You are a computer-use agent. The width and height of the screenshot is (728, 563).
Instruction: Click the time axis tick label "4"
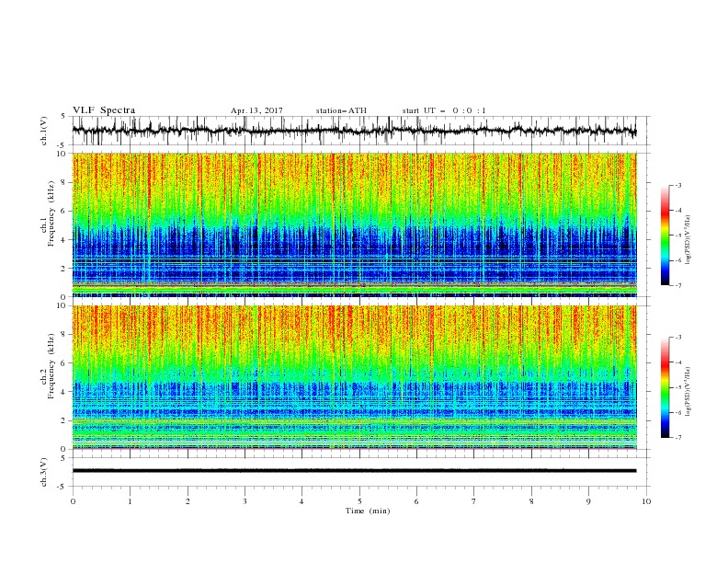301,501
